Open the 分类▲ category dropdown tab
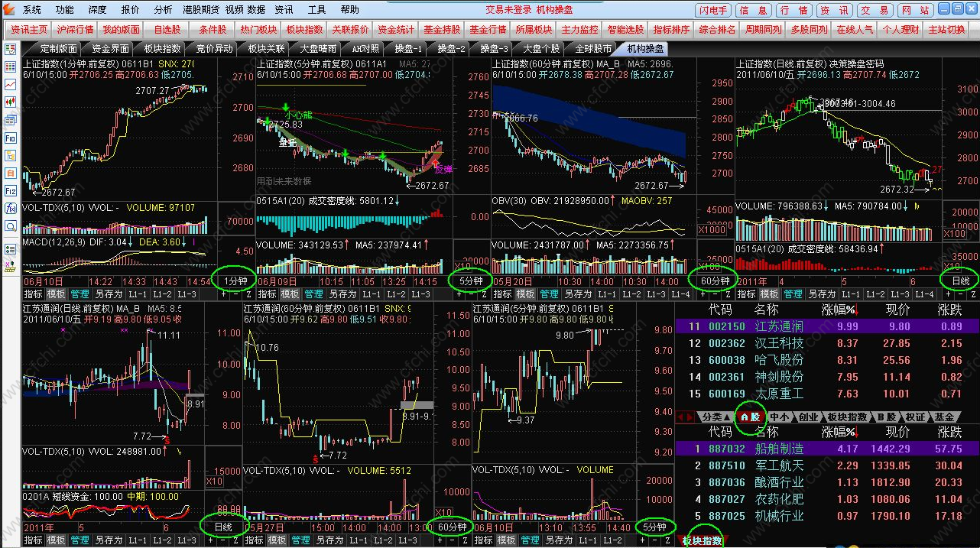The image size is (980, 548). (x=715, y=417)
